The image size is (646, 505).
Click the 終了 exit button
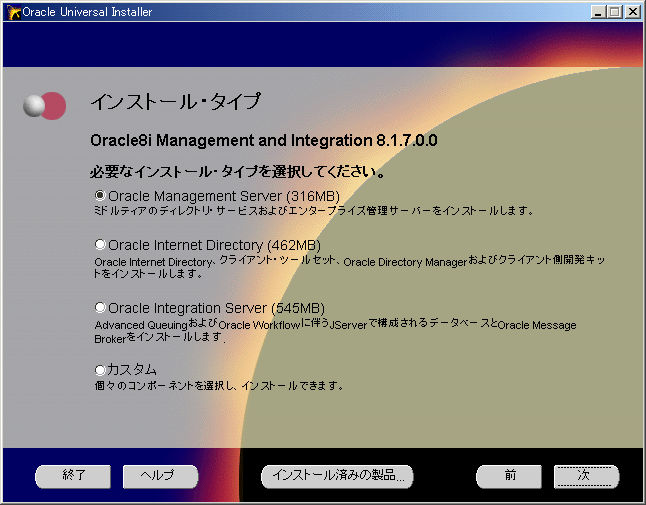pos(73,476)
